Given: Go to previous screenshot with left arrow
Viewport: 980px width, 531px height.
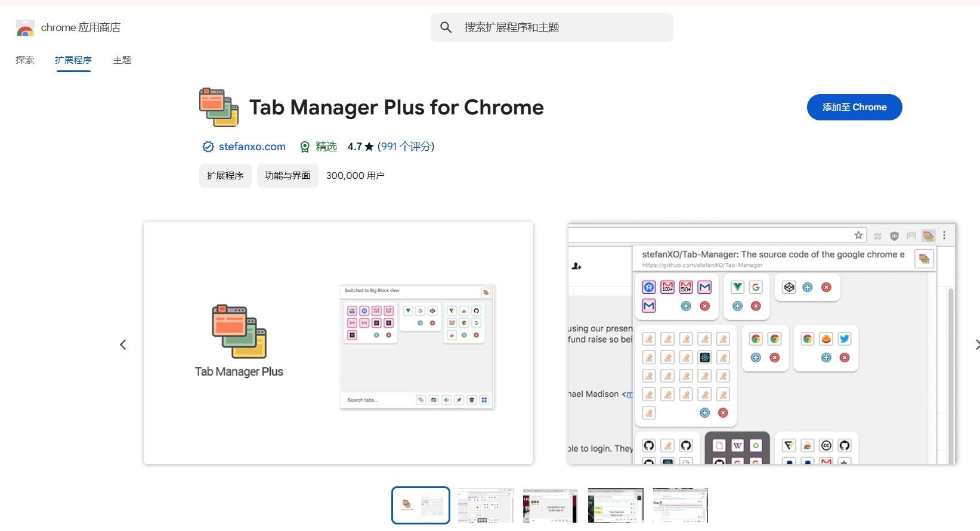Looking at the screenshot, I should click(x=123, y=344).
